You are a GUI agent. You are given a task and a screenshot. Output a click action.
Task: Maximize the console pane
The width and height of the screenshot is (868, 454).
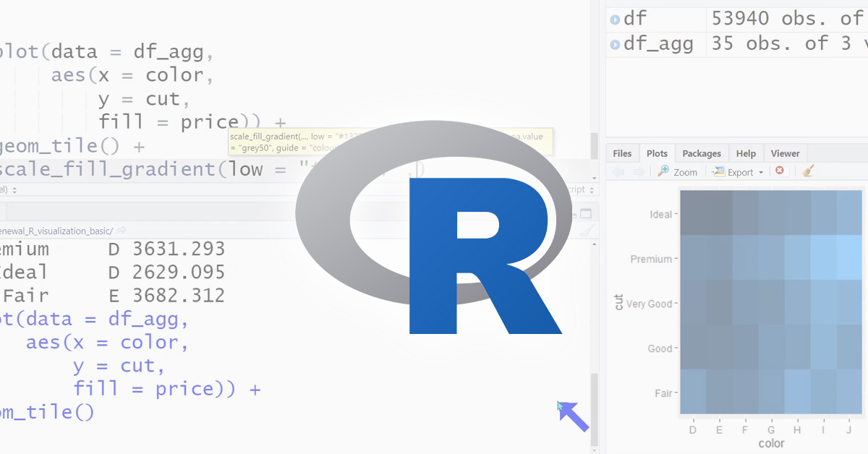coord(586,213)
